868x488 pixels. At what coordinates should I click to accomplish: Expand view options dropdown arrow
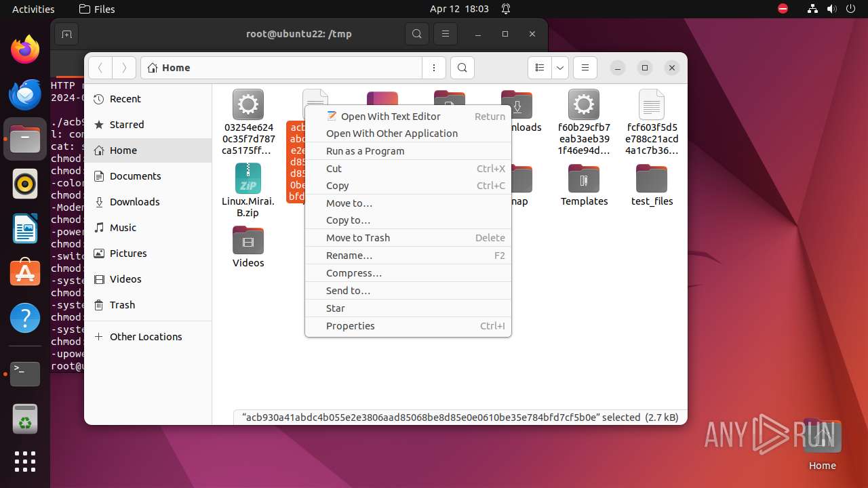click(559, 68)
